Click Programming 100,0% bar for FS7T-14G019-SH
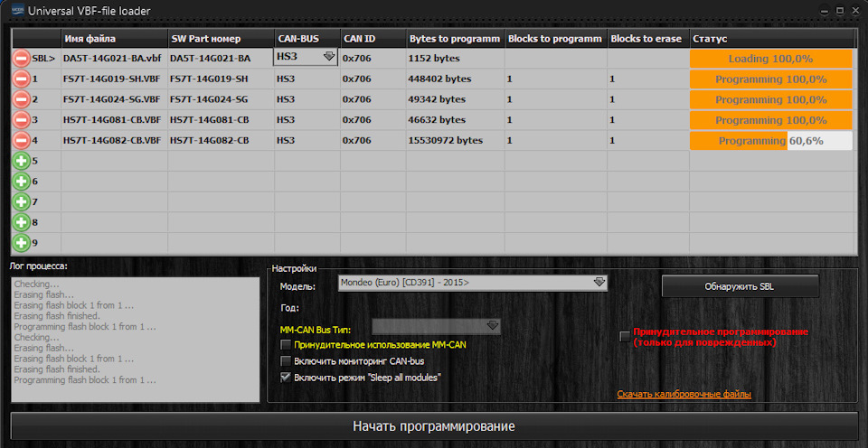Image resolution: width=868 pixels, height=448 pixels. click(770, 79)
